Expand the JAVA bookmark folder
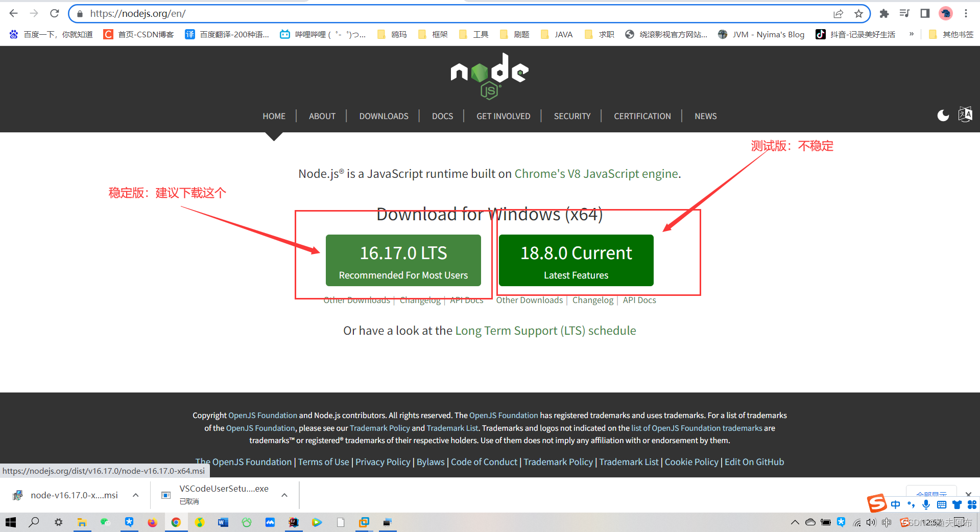Viewport: 980px width, 532px height. pos(557,34)
